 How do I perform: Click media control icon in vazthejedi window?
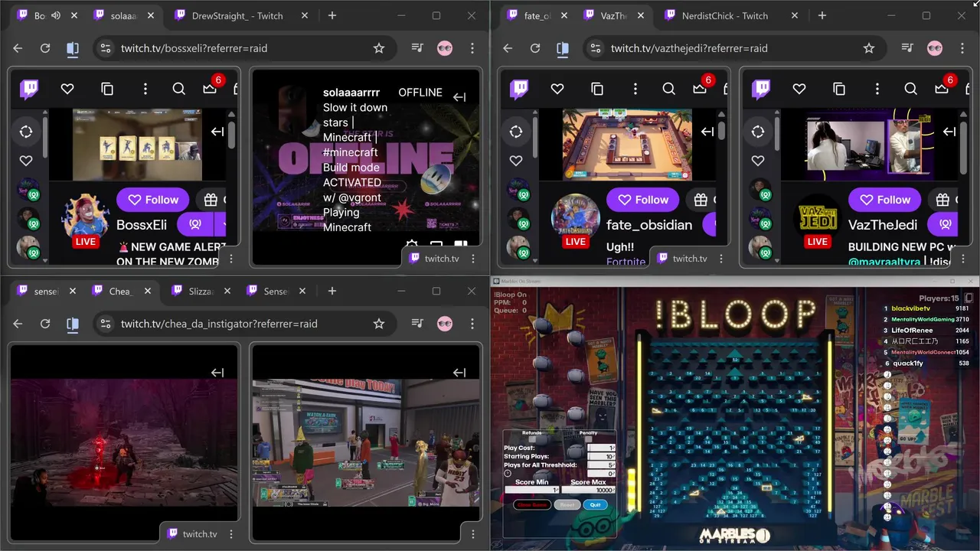[x=907, y=48]
